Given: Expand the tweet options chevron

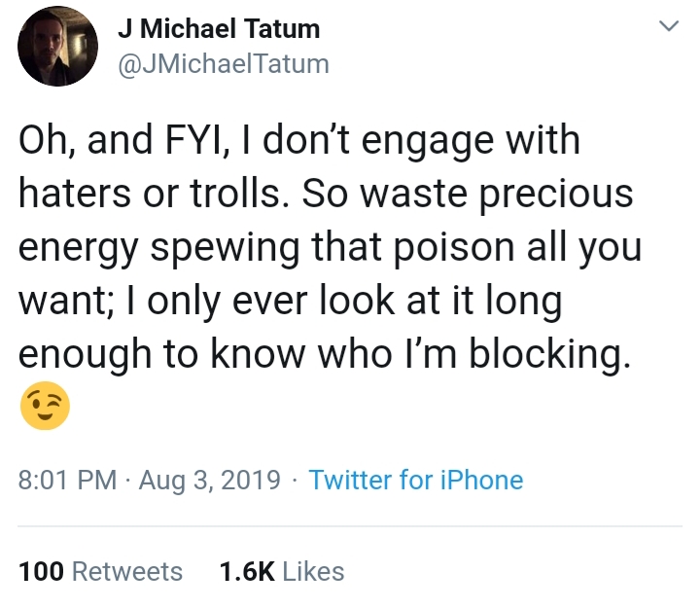Looking at the screenshot, I should (x=669, y=26).
